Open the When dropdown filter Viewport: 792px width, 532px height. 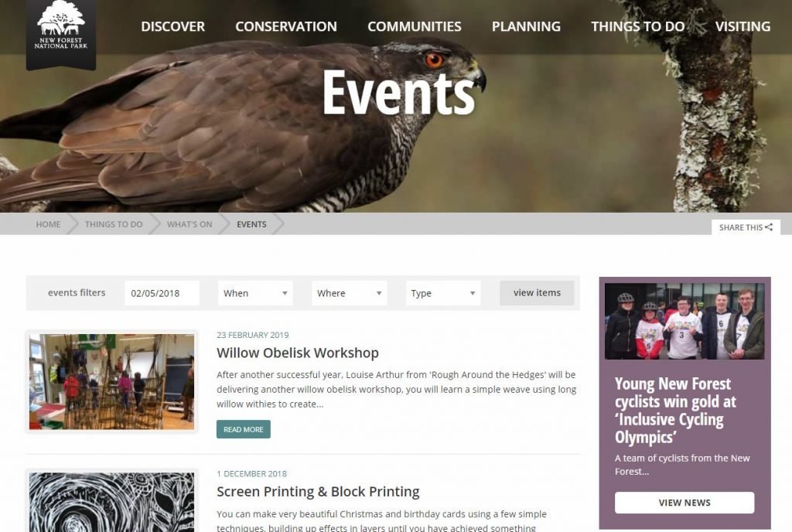pyautogui.click(x=255, y=293)
